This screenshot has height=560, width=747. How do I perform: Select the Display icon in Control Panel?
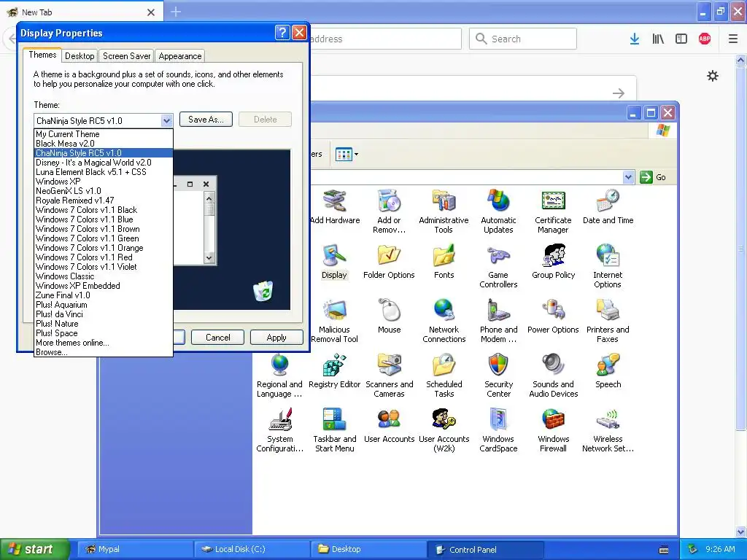coord(334,262)
